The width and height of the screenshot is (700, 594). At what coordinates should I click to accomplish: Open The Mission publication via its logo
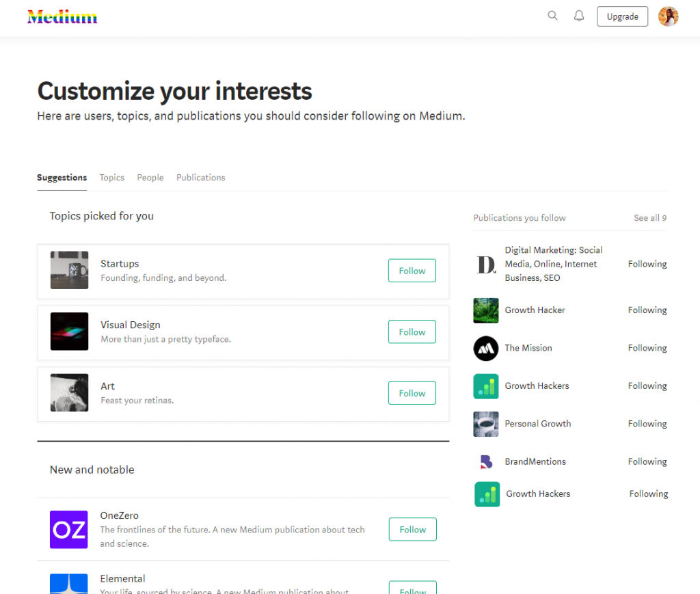(486, 349)
